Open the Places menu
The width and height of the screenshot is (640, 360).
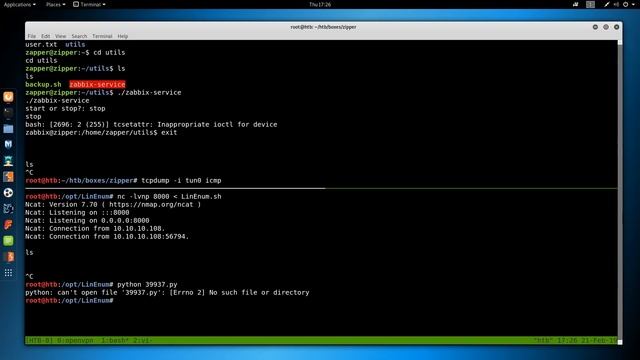[55, 4]
